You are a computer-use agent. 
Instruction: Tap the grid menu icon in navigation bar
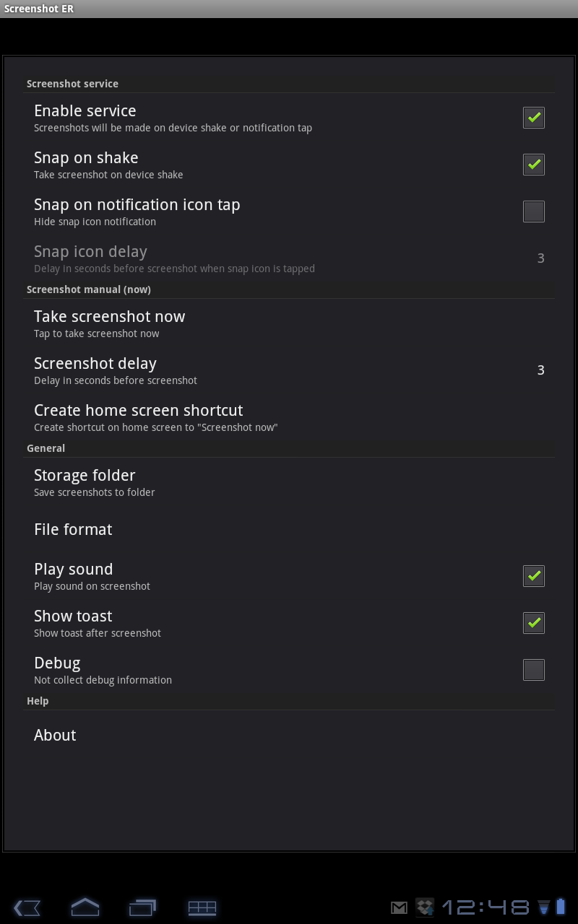[202, 907]
